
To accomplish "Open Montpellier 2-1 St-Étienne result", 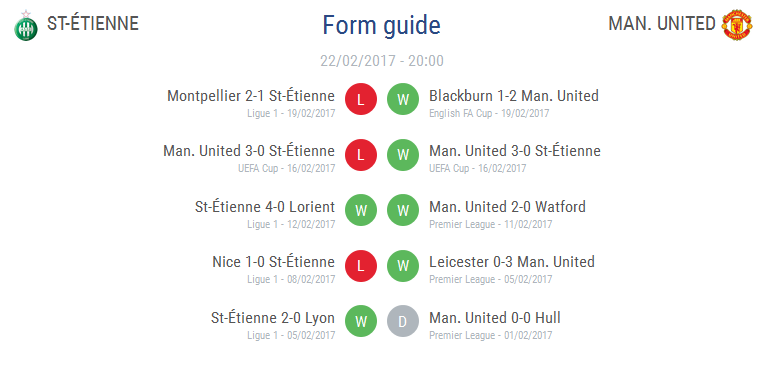I will [251, 96].
